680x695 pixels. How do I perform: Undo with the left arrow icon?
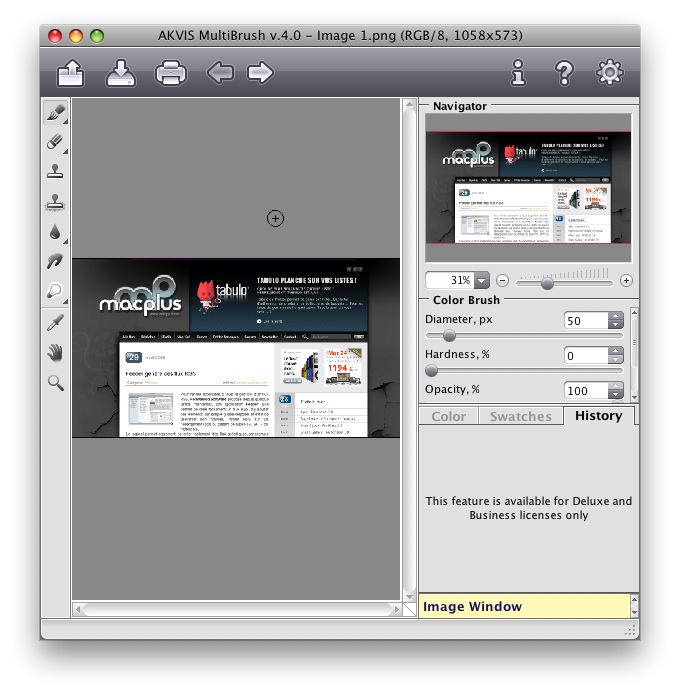tap(220, 73)
